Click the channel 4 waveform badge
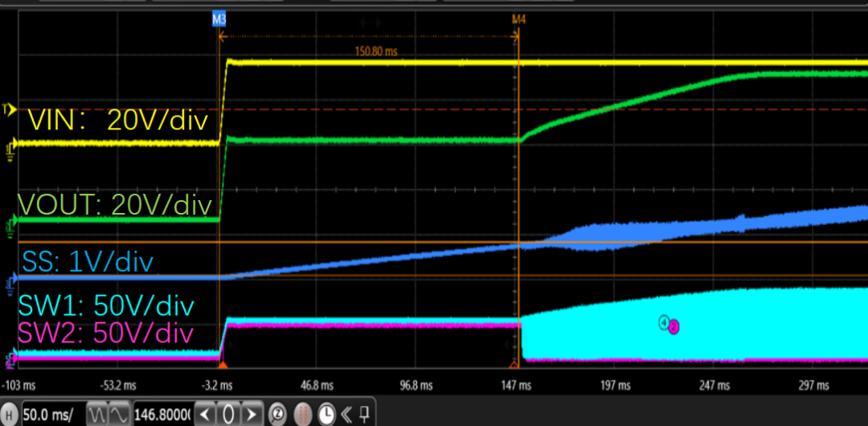 [665, 322]
